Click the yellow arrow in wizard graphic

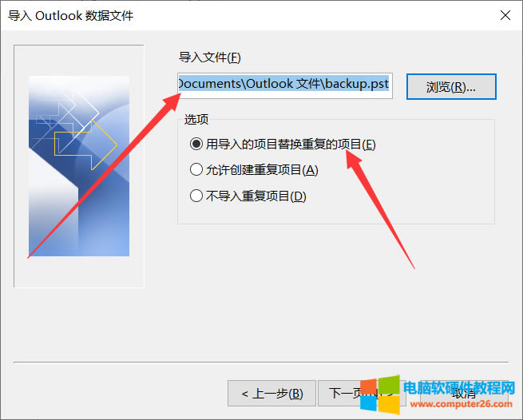tap(85, 145)
